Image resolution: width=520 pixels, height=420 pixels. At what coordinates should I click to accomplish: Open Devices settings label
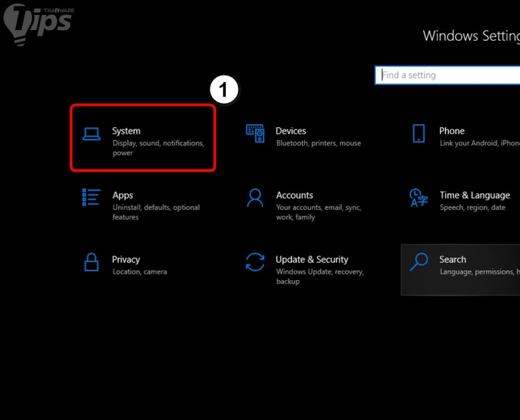click(x=291, y=131)
